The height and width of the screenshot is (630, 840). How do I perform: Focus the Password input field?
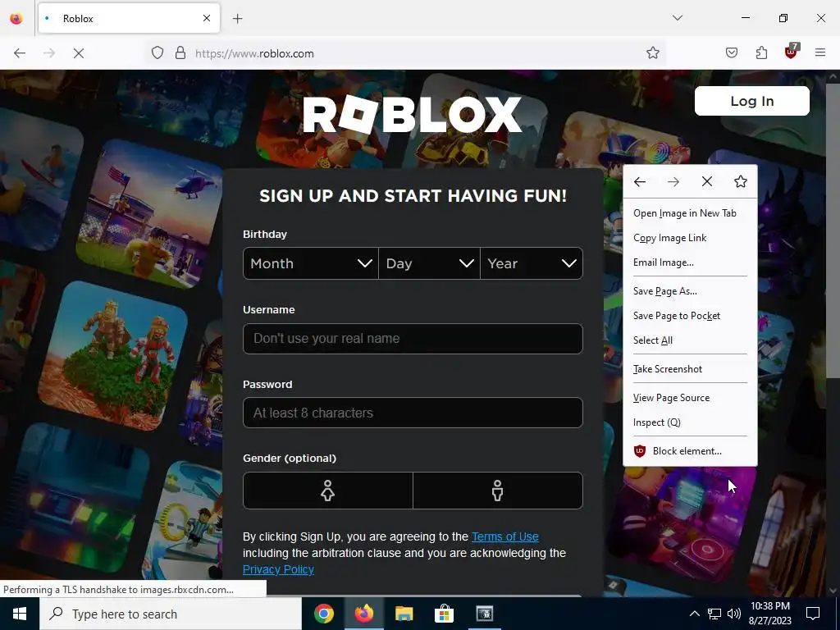413,413
